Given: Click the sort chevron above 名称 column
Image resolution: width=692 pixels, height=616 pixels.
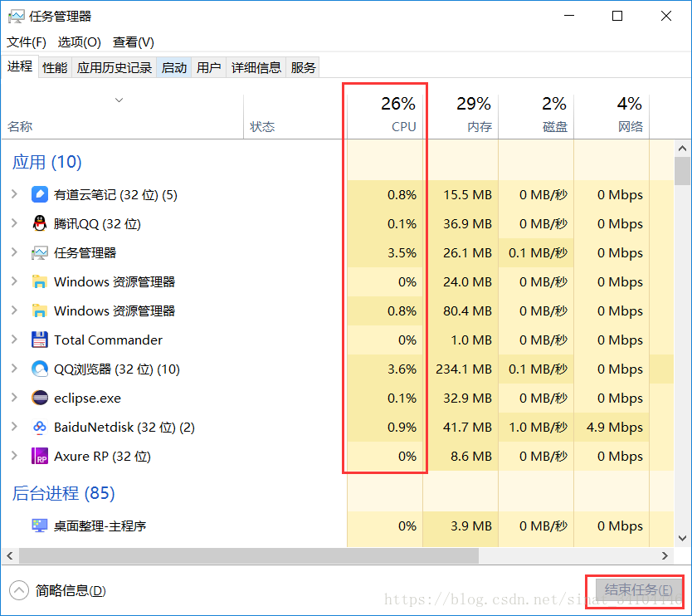Looking at the screenshot, I should (x=119, y=100).
